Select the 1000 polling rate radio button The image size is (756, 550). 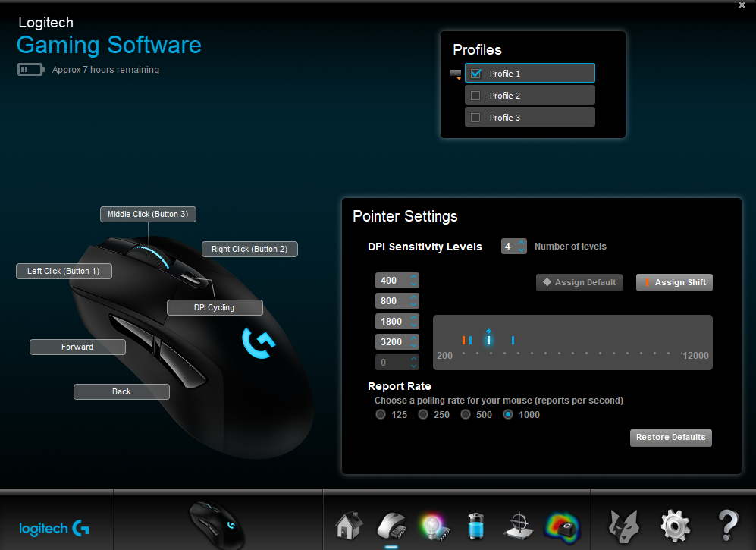pos(507,414)
